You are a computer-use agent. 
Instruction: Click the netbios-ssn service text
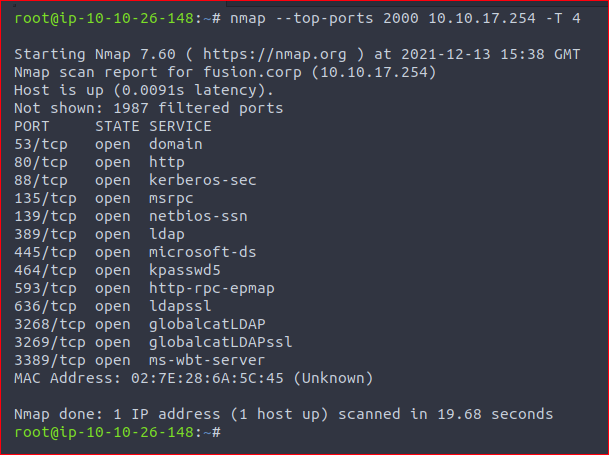pyautogui.click(x=198, y=216)
